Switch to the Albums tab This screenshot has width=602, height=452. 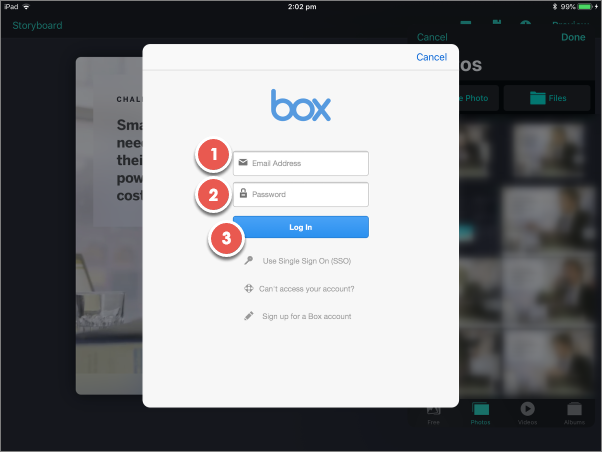pyautogui.click(x=574, y=413)
